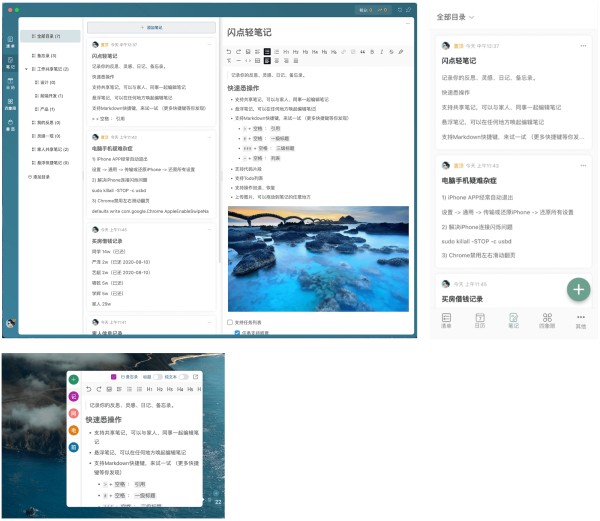Switch to 日历 tab in mobile view
The width and height of the screenshot is (600, 521).
(x=480, y=321)
